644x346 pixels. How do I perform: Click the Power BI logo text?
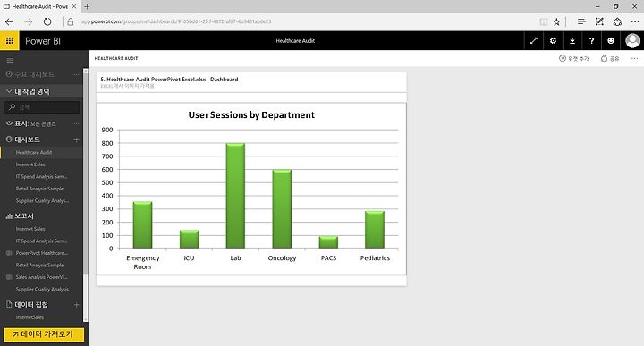43,40
